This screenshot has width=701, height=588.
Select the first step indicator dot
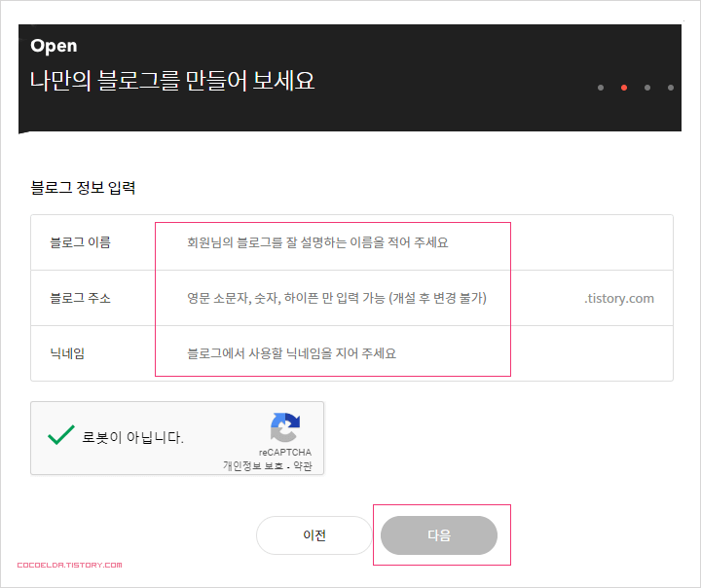click(601, 88)
